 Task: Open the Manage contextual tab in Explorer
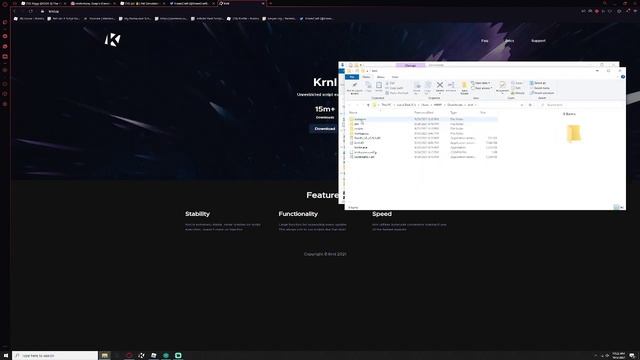(x=410, y=65)
